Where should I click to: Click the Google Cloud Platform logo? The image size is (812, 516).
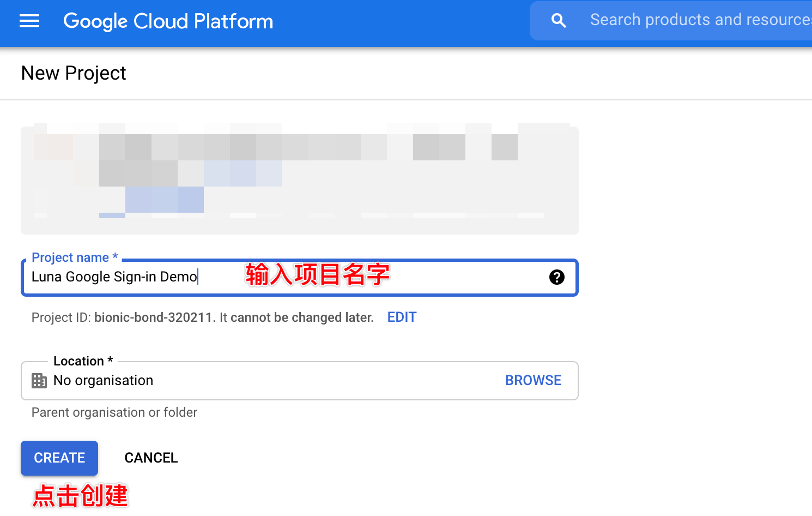pyautogui.click(x=168, y=21)
